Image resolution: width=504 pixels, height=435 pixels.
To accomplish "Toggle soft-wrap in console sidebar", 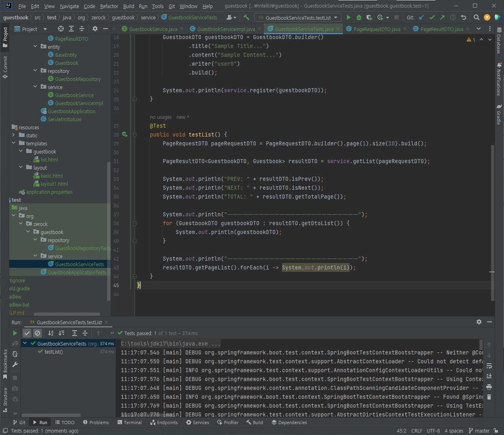I will [x=489, y=366].
